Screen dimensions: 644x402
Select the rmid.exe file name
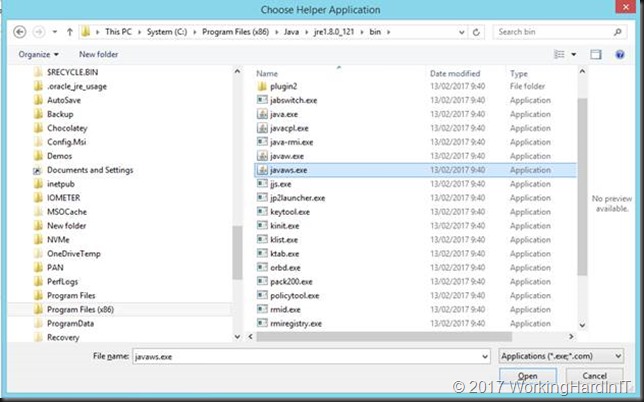285,310
